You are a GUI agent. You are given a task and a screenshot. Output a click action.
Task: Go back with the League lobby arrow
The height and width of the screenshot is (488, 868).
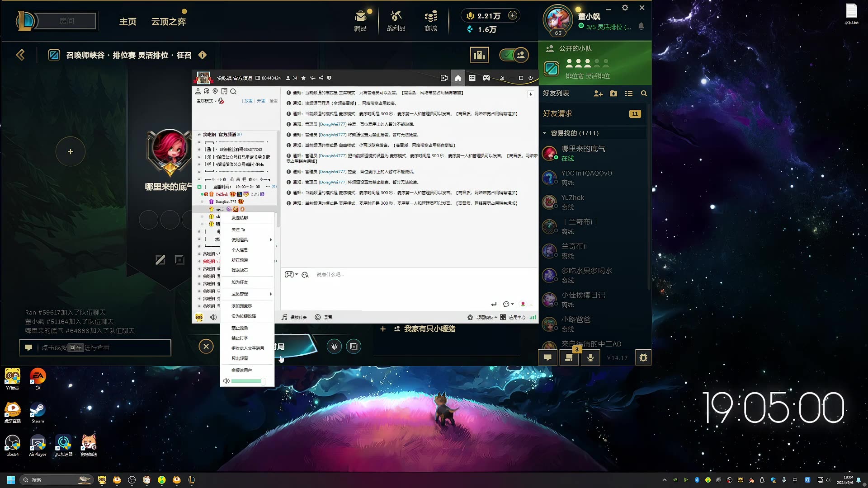point(20,55)
